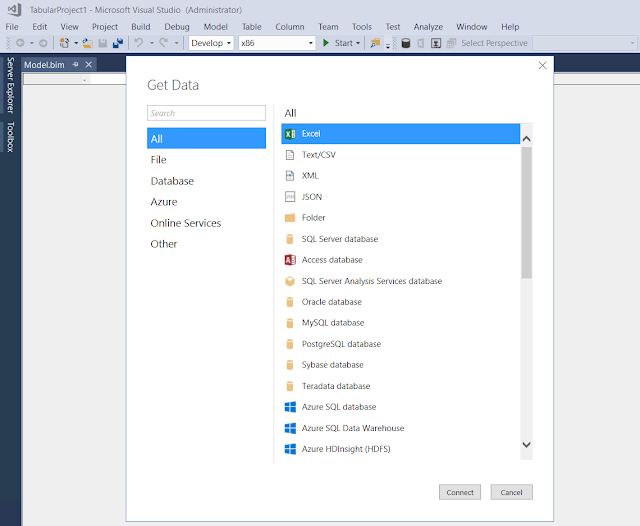The image size is (640, 526).
Task: Click the Visual Studio logo icon
Action: click(14, 9)
